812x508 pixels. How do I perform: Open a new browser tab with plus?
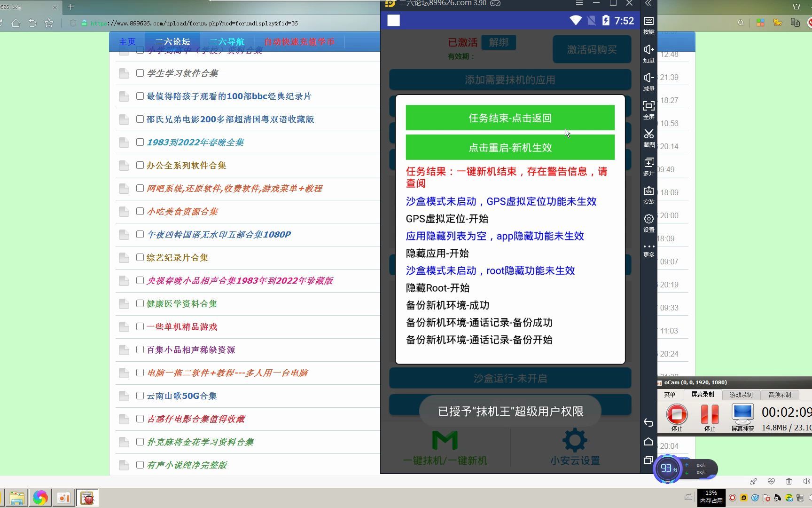tap(71, 7)
